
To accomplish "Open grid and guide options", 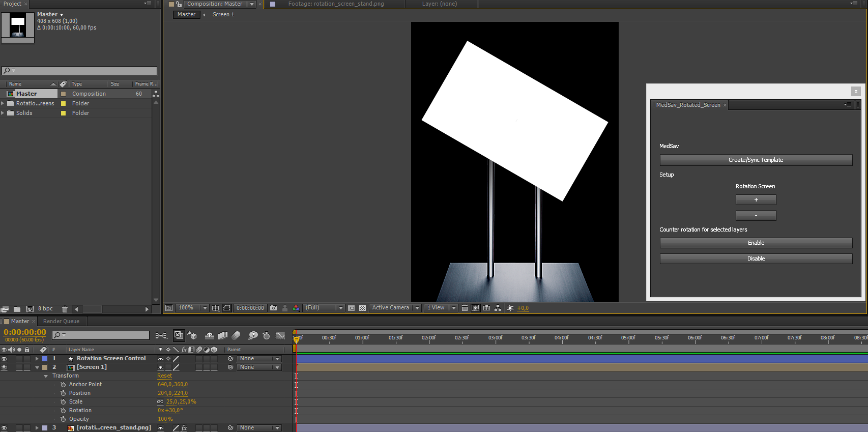I will coord(216,308).
